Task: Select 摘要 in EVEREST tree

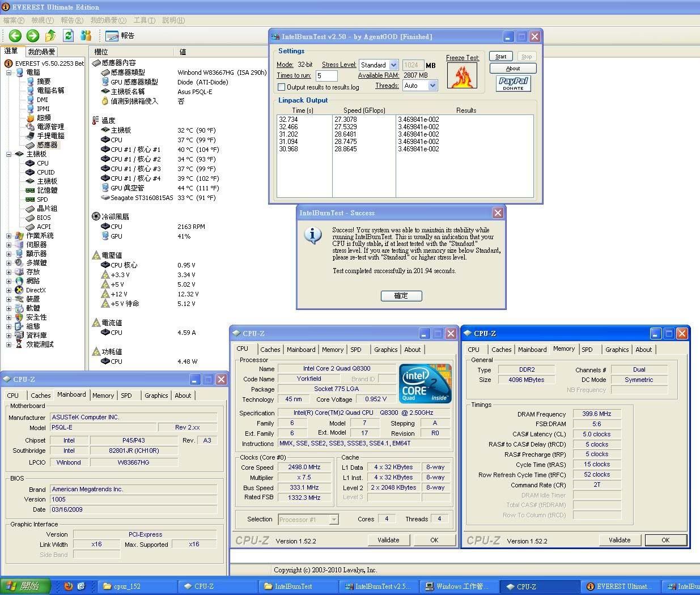Action: pos(44,82)
